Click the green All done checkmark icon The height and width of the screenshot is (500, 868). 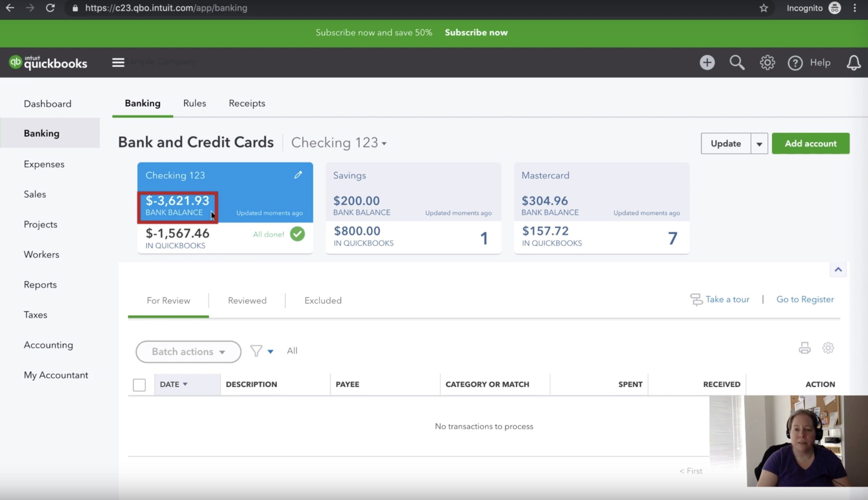297,234
